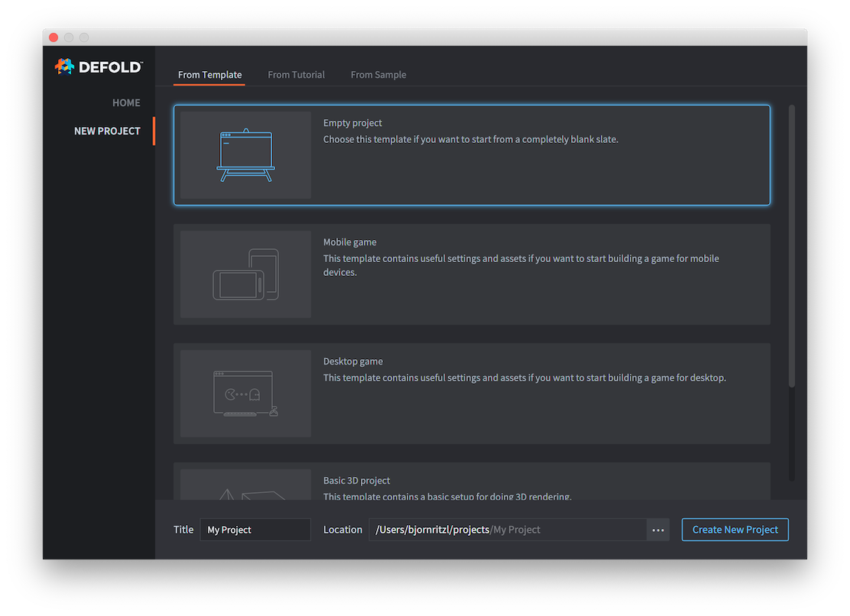The image size is (850, 616).
Task: Go to HOME in the sidebar
Action: click(126, 102)
